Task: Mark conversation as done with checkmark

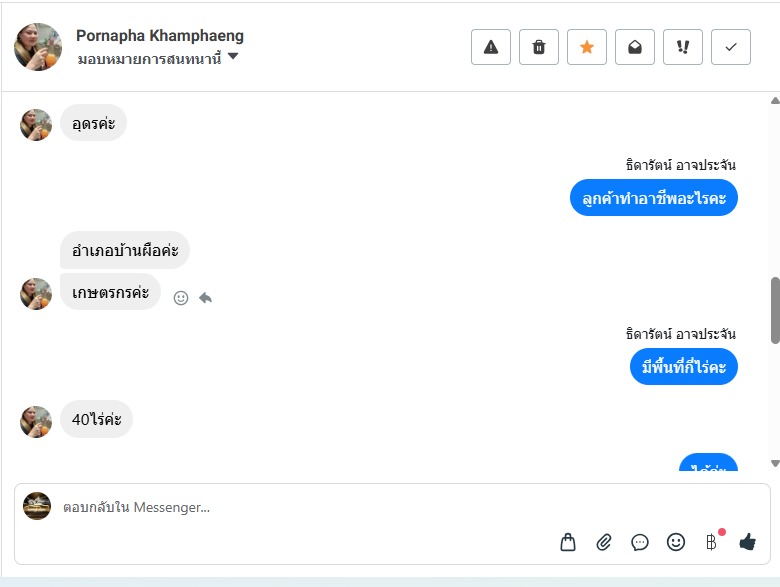Action: tap(731, 47)
